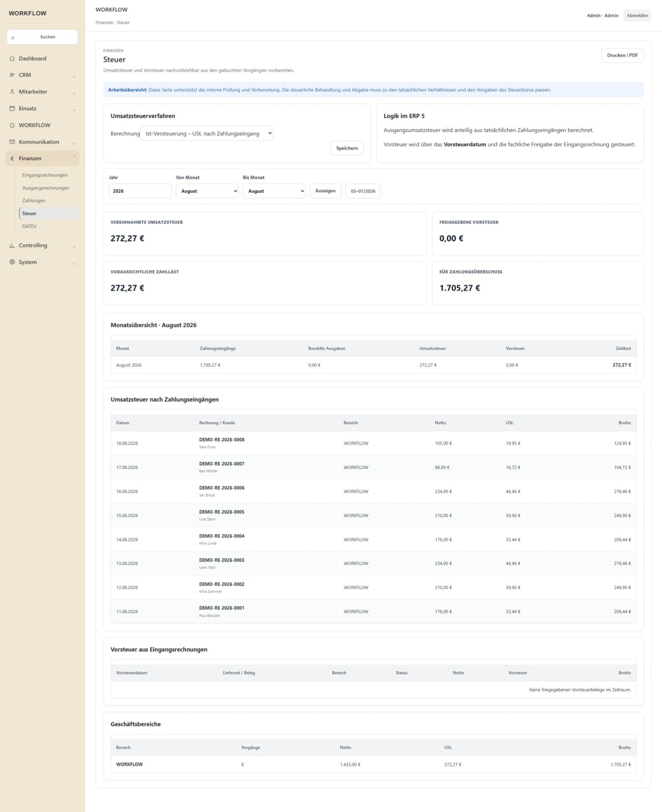This screenshot has height=812, width=662.
Task: Expand the System menu chevron
Action: click(74, 264)
